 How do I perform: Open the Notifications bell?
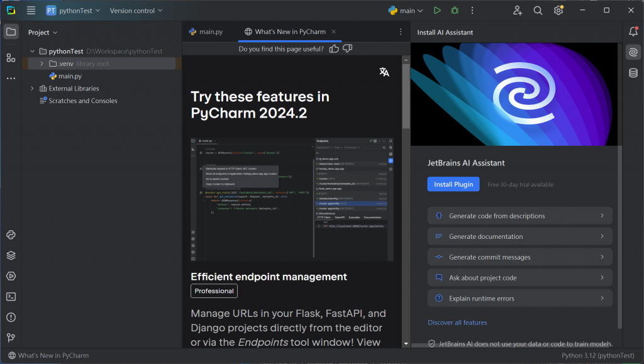(633, 31)
